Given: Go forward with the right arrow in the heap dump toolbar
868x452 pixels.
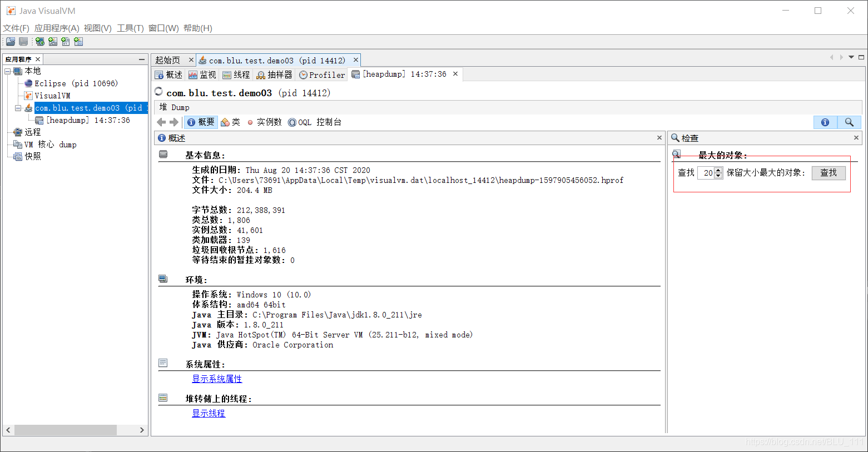Looking at the screenshot, I should pyautogui.click(x=174, y=122).
